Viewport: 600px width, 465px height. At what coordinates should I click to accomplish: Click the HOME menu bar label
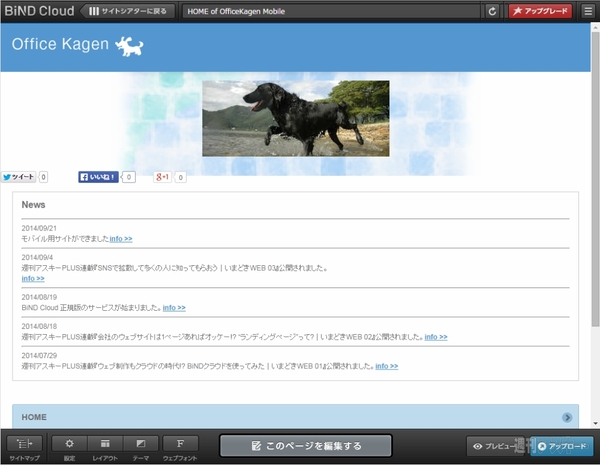click(x=34, y=417)
